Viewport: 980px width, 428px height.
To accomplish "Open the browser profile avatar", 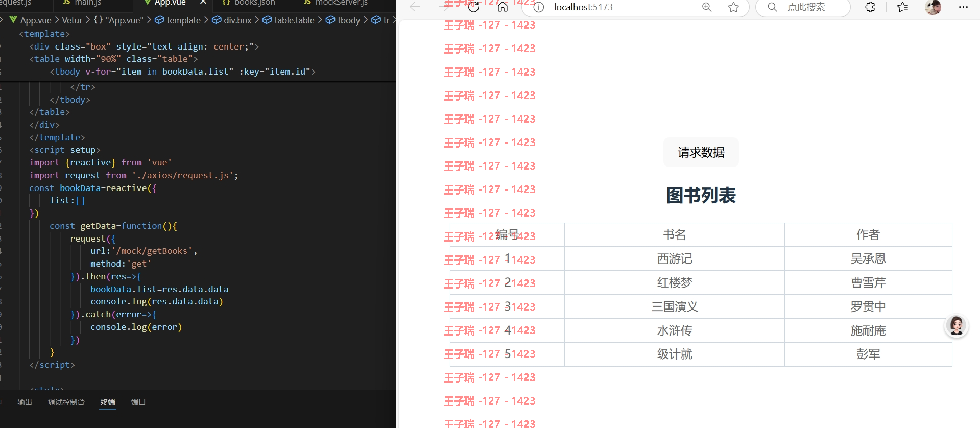I will point(933,7).
